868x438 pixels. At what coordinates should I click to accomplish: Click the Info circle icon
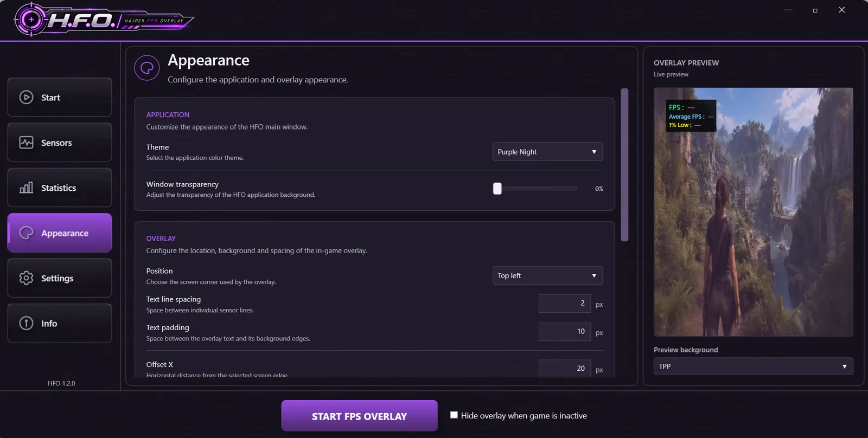click(26, 323)
